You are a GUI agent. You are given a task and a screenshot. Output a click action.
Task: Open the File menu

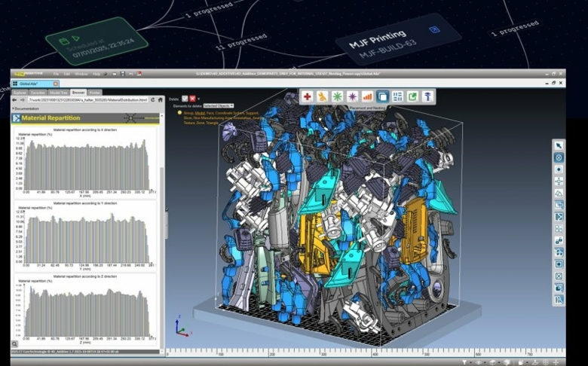[x=56, y=74]
